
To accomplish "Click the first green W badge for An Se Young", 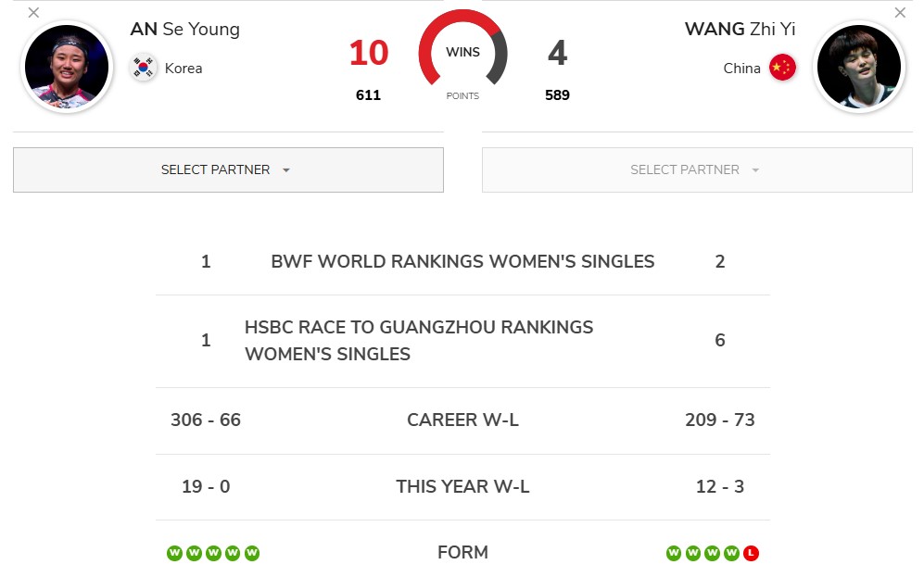I will [174, 552].
